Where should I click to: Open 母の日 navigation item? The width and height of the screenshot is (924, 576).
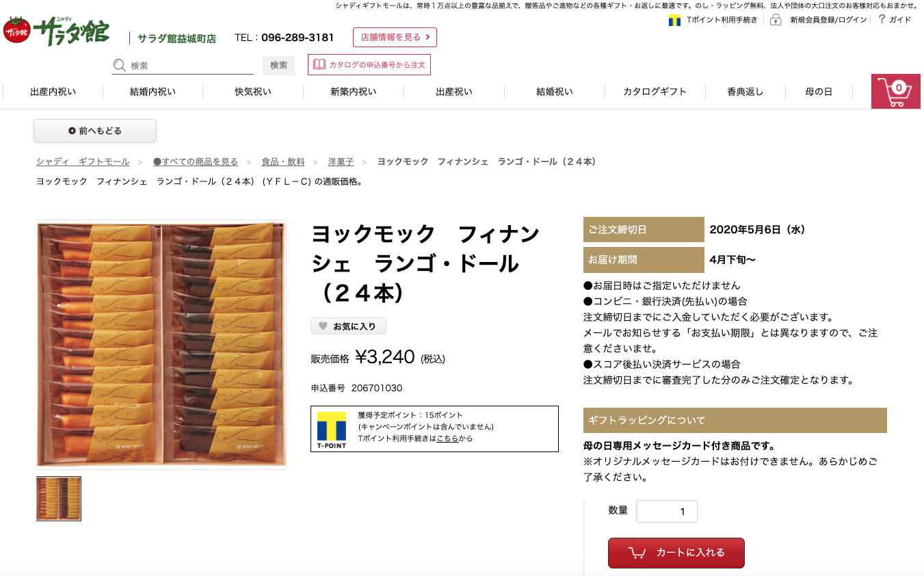pyautogui.click(x=819, y=92)
